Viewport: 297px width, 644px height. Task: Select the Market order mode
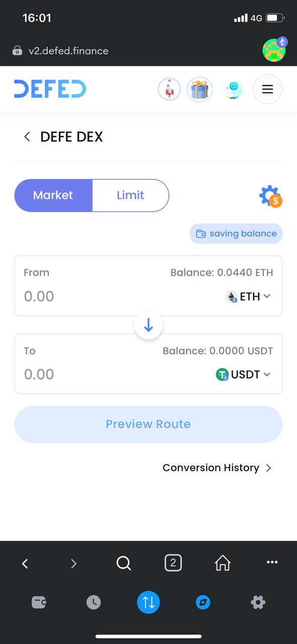53,195
